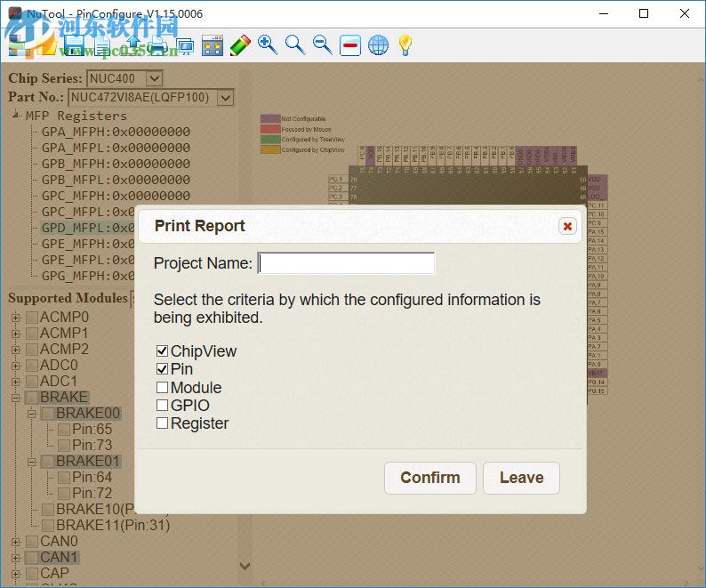Viewport: 706px width, 588px height.
Task: Click the Project Name input field
Action: pos(346,263)
